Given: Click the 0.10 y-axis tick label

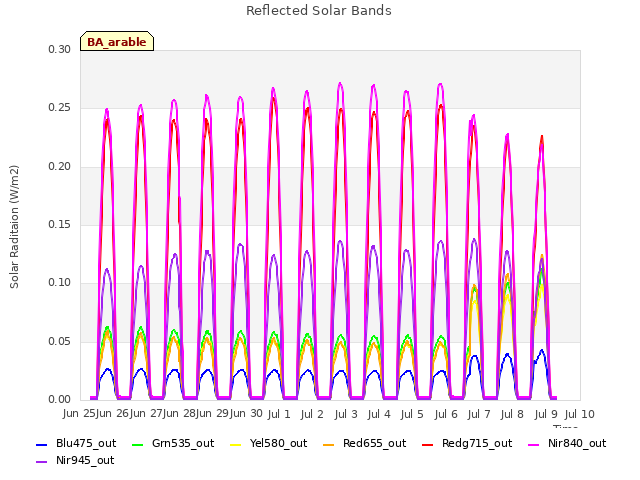Looking at the screenshot, I should pyautogui.click(x=60, y=283).
